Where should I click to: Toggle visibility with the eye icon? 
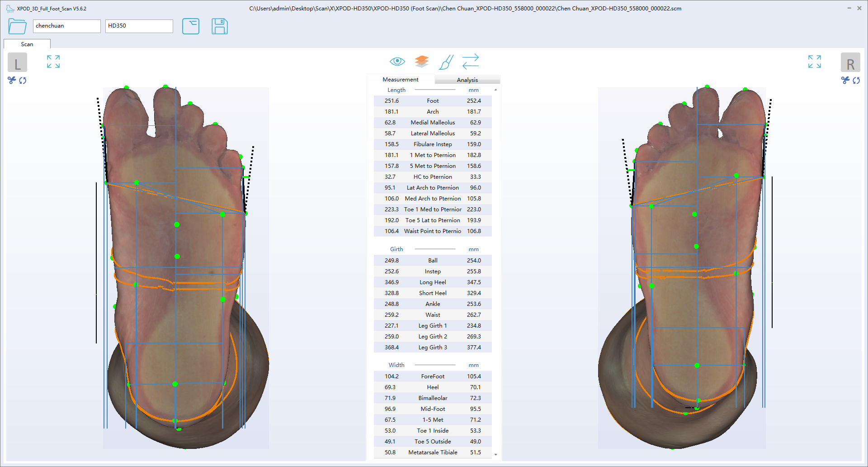click(x=397, y=61)
